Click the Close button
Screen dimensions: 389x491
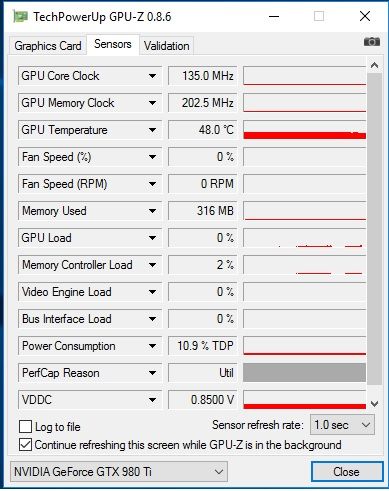click(x=347, y=472)
